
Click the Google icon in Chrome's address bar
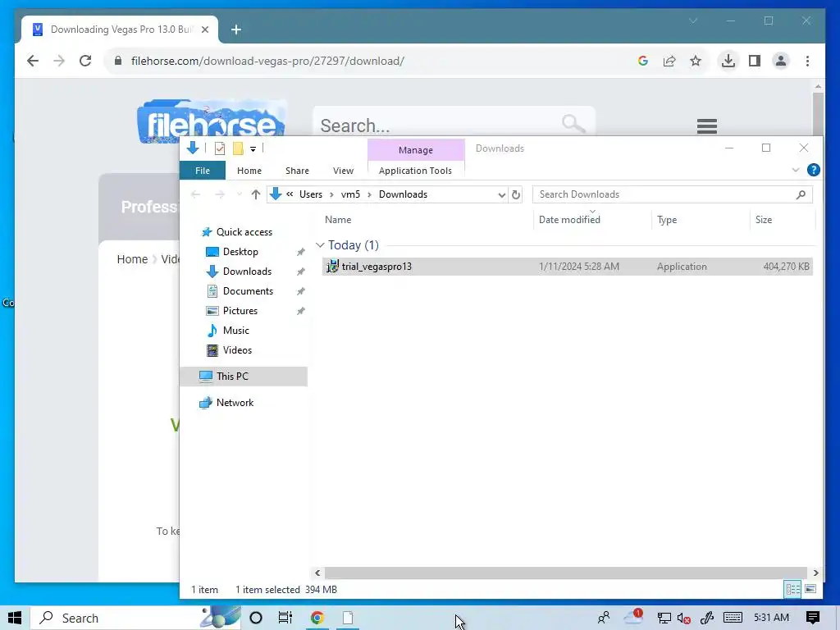(x=643, y=61)
